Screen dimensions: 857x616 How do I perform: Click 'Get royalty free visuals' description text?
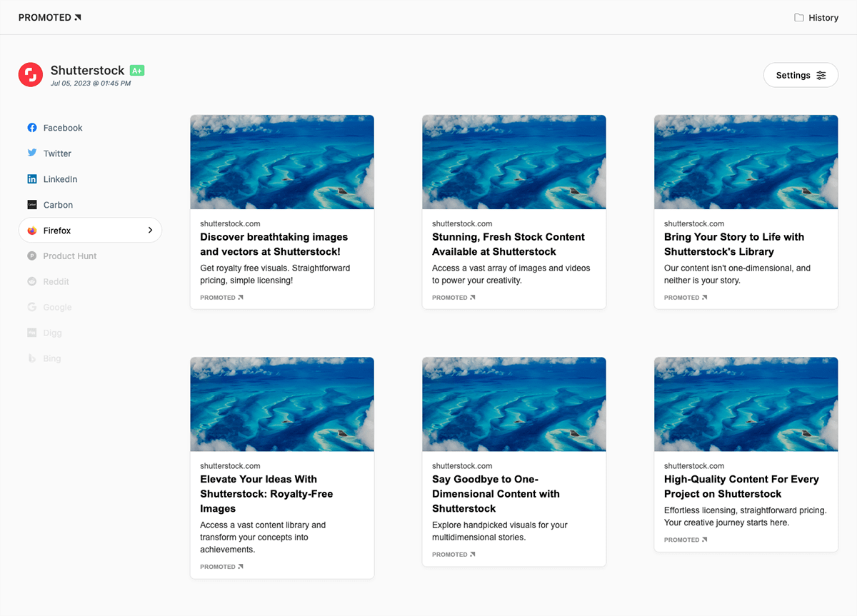click(x=275, y=274)
